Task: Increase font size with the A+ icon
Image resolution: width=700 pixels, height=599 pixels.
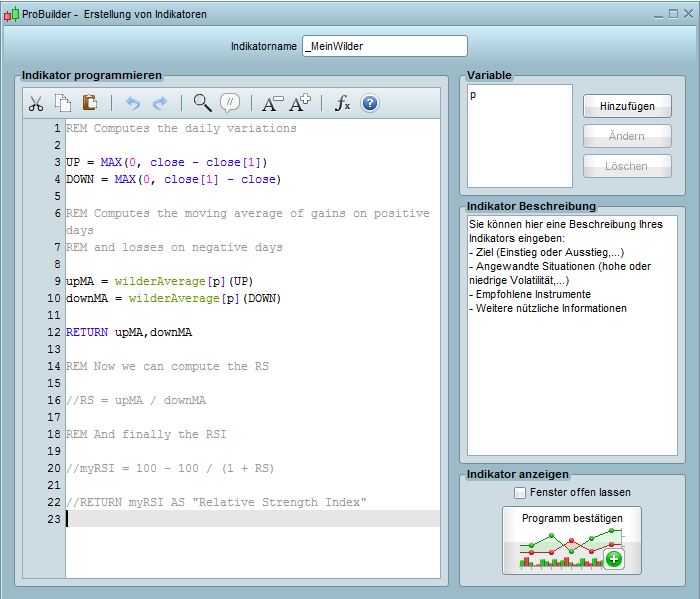Action: pyautogui.click(x=300, y=103)
